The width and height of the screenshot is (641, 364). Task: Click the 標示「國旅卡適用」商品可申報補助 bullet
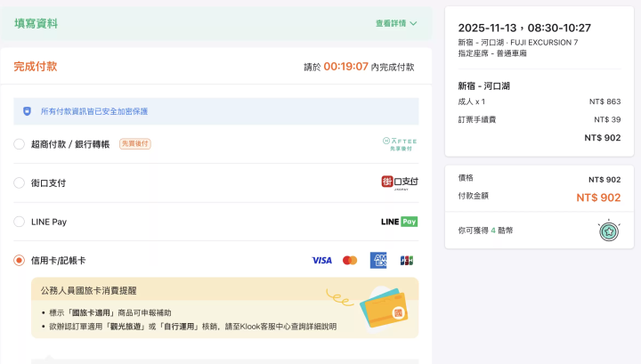coord(110,312)
